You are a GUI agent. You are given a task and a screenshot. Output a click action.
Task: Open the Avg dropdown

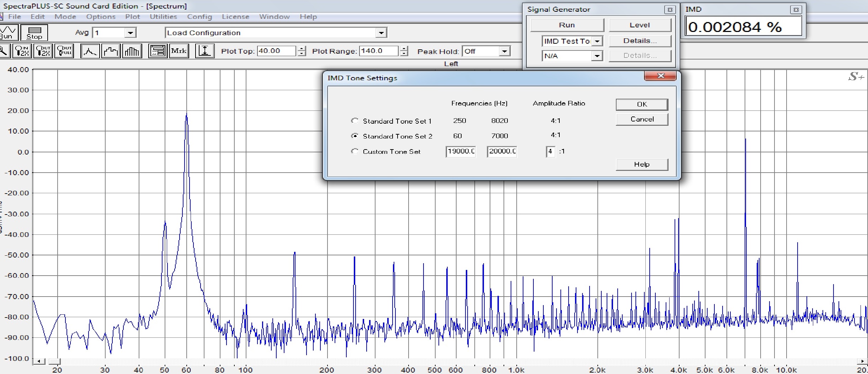131,33
